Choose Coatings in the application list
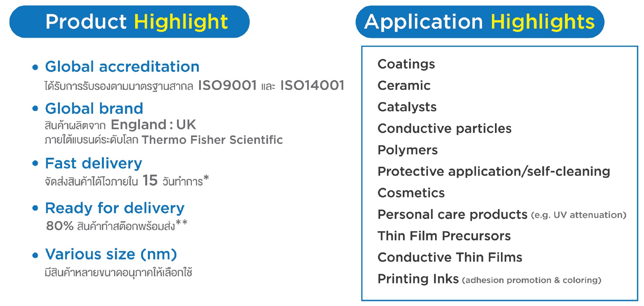 406,64
